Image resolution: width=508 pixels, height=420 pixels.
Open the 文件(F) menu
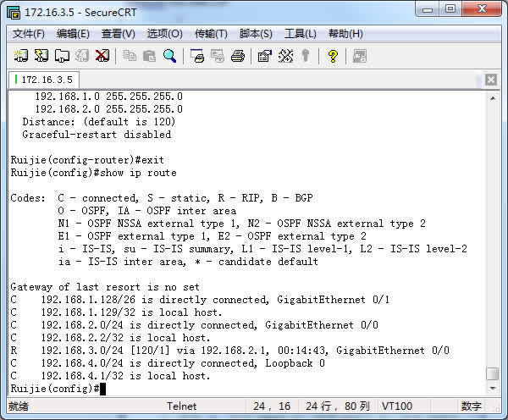pos(29,34)
